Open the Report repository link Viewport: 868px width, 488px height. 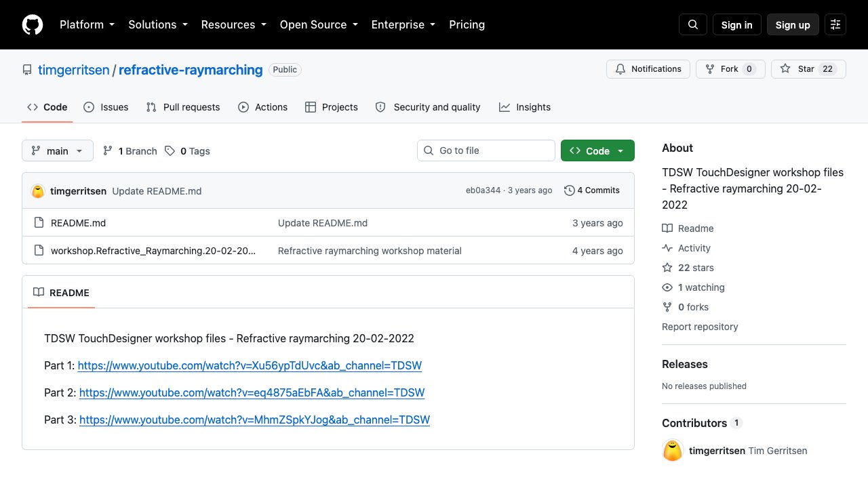700,327
